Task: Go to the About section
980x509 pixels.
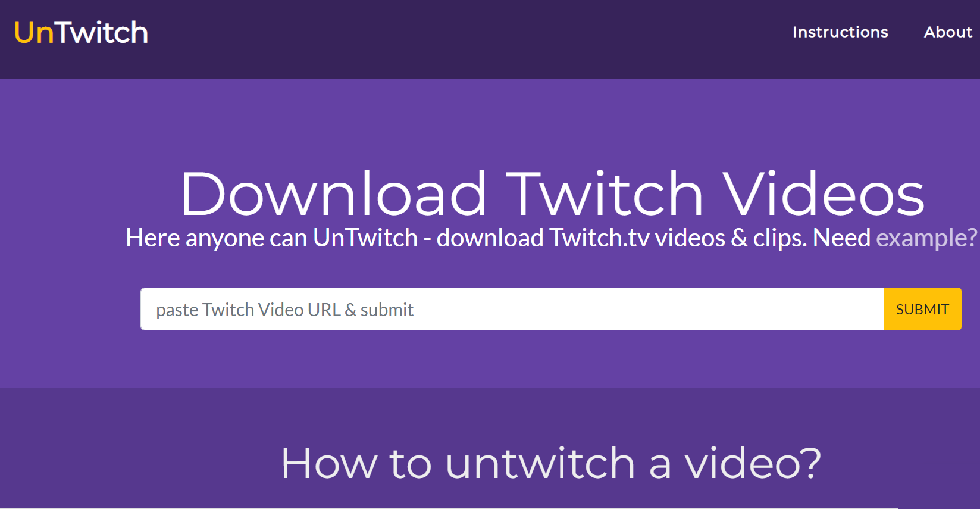Action: click(x=948, y=32)
